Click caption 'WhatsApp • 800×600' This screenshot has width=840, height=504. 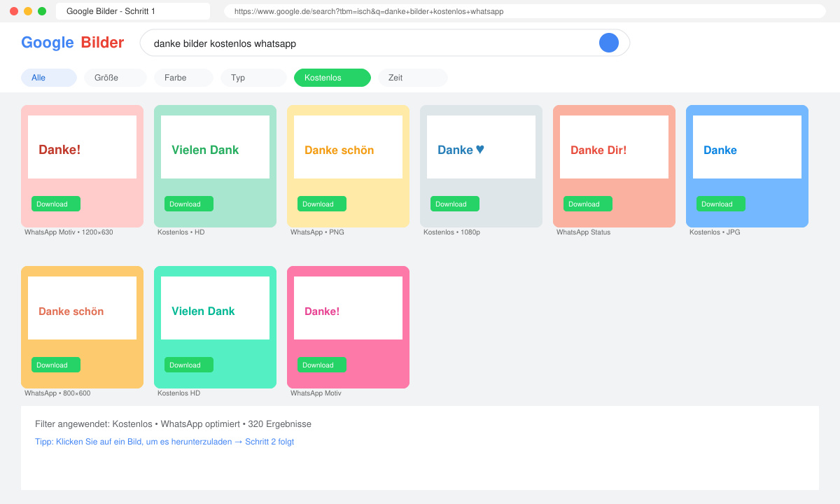(57, 393)
